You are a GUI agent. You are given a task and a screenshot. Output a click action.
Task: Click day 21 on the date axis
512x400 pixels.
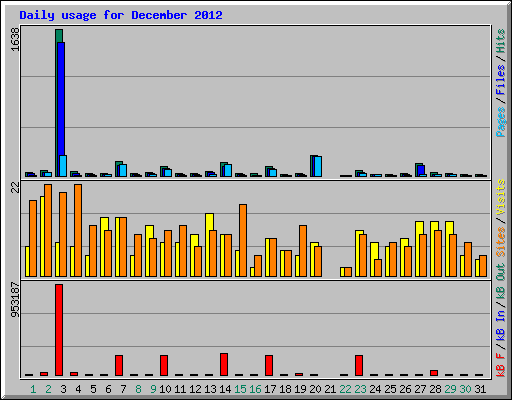click(x=330, y=389)
